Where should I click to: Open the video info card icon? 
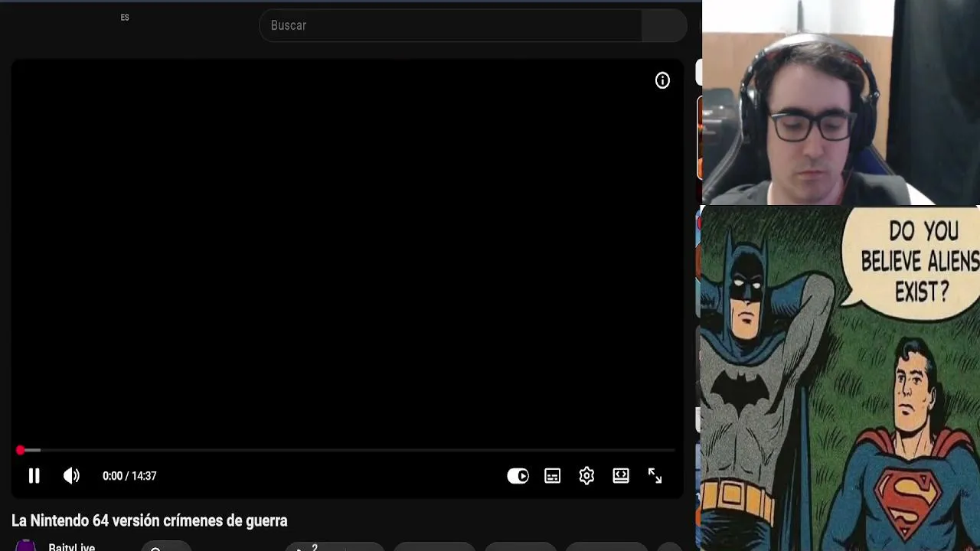click(662, 80)
